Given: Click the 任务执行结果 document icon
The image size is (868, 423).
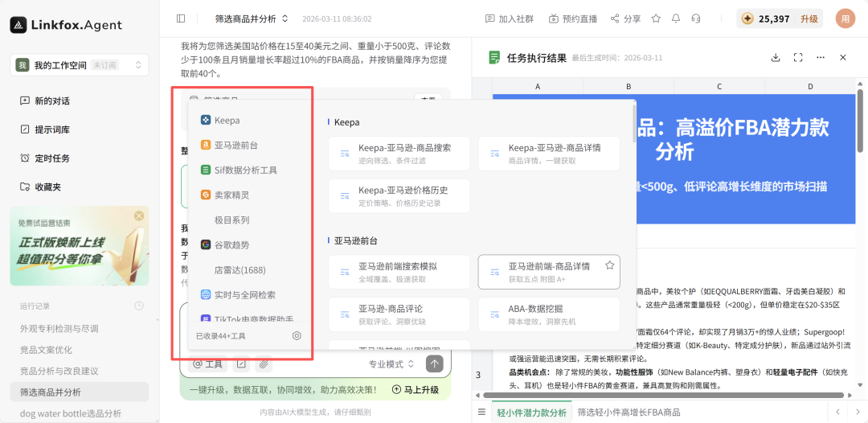Looking at the screenshot, I should click(494, 58).
